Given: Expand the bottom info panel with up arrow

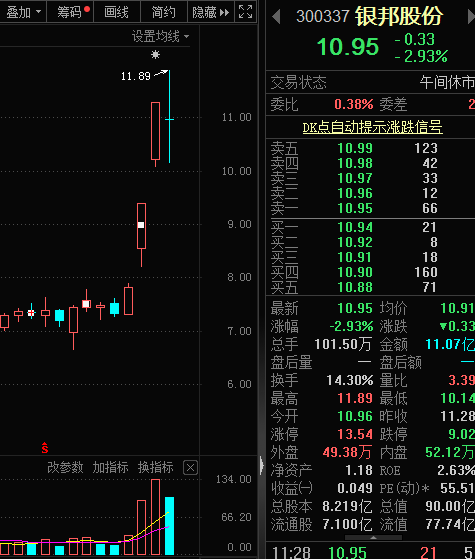Looking at the screenshot, I should (x=373, y=537).
